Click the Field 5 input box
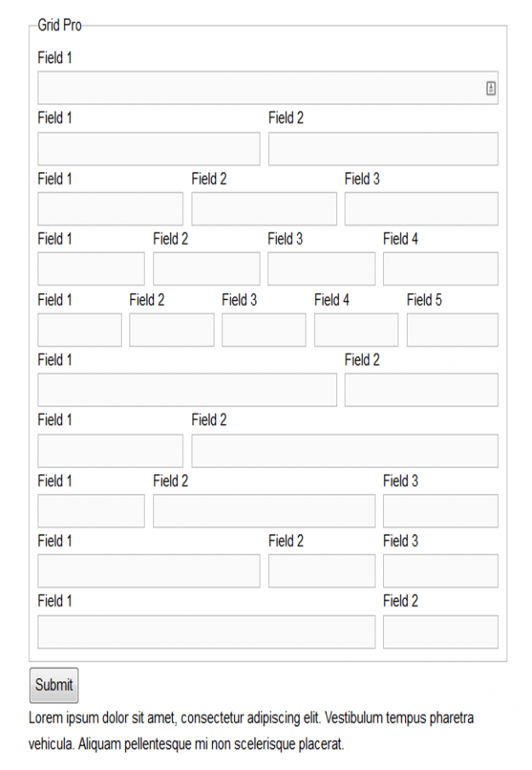 (x=452, y=330)
